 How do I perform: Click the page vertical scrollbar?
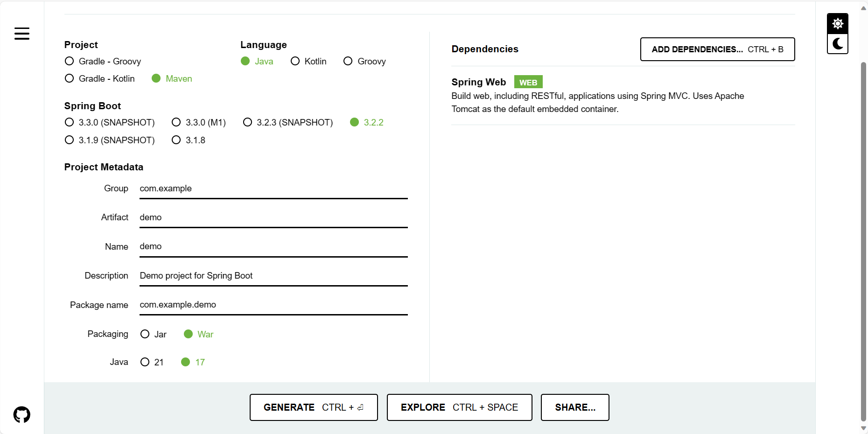pyautogui.click(x=863, y=242)
